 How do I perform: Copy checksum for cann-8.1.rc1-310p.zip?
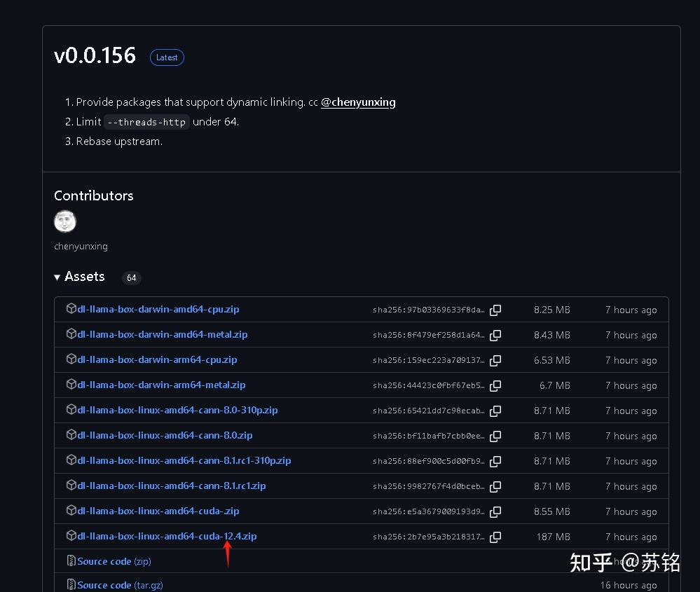(x=495, y=461)
